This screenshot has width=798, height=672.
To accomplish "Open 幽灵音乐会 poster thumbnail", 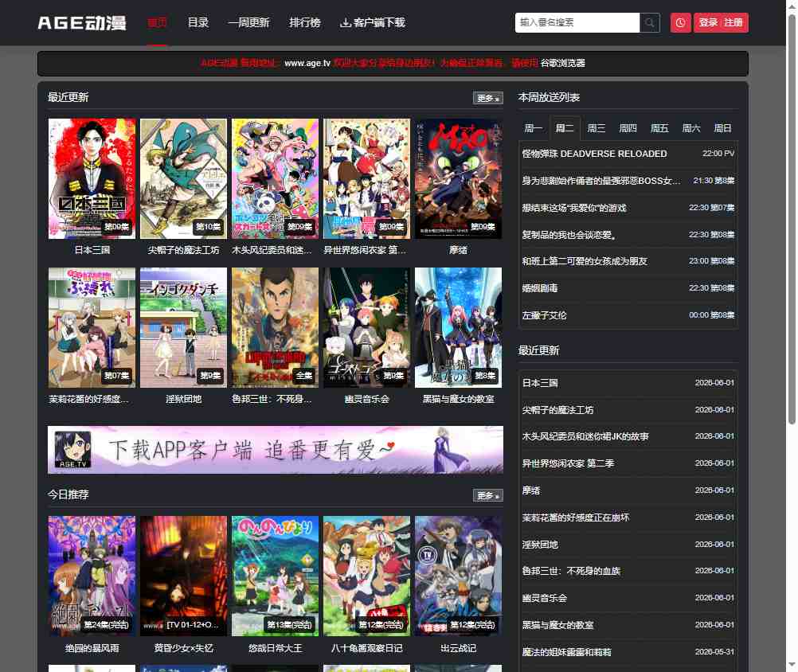I will click(x=367, y=327).
